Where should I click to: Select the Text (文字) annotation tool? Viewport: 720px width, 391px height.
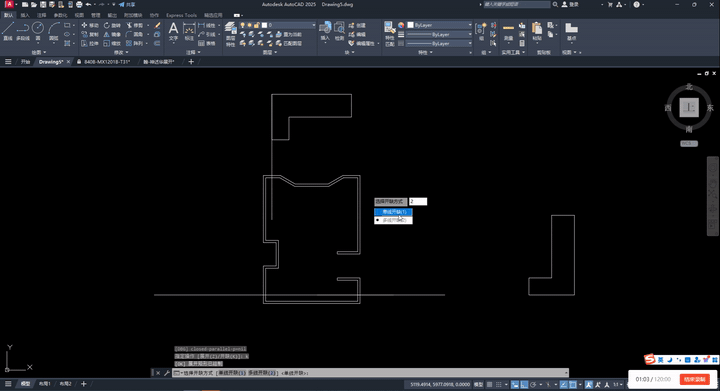point(173,31)
